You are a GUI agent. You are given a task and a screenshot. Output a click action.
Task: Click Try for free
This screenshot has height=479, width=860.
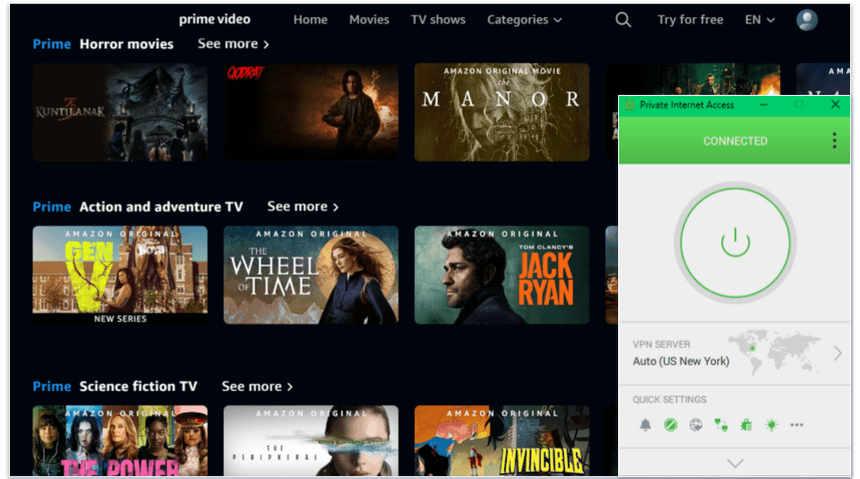tap(690, 20)
